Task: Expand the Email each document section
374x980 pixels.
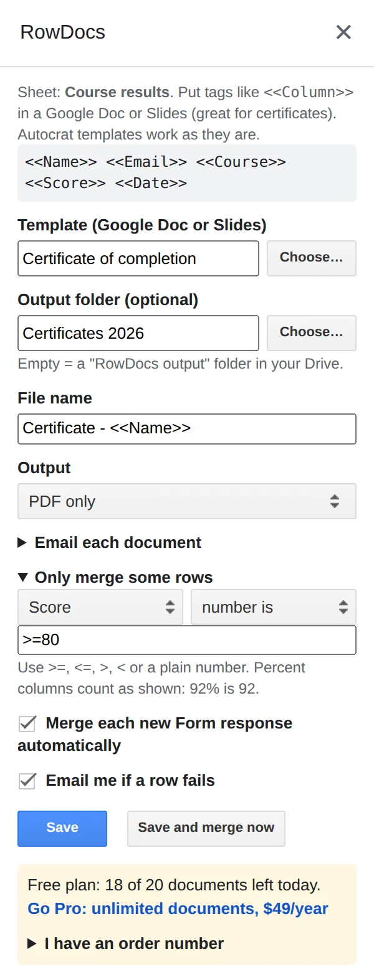Action: [x=110, y=542]
